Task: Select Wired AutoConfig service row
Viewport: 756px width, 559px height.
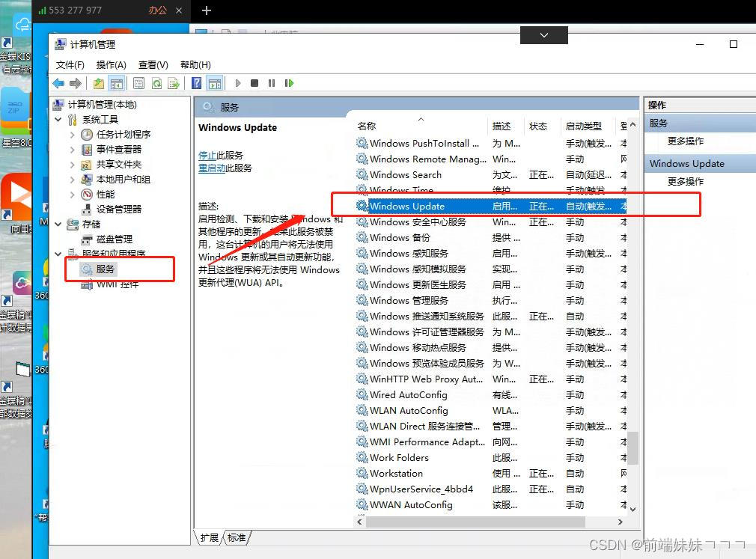Action: [491, 394]
